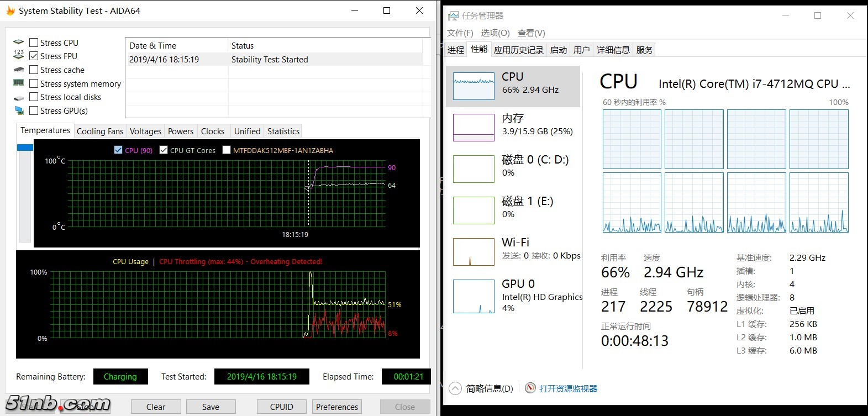Click the 2.29 GHz base speed value
The width and height of the screenshot is (868, 416).
pos(807,257)
